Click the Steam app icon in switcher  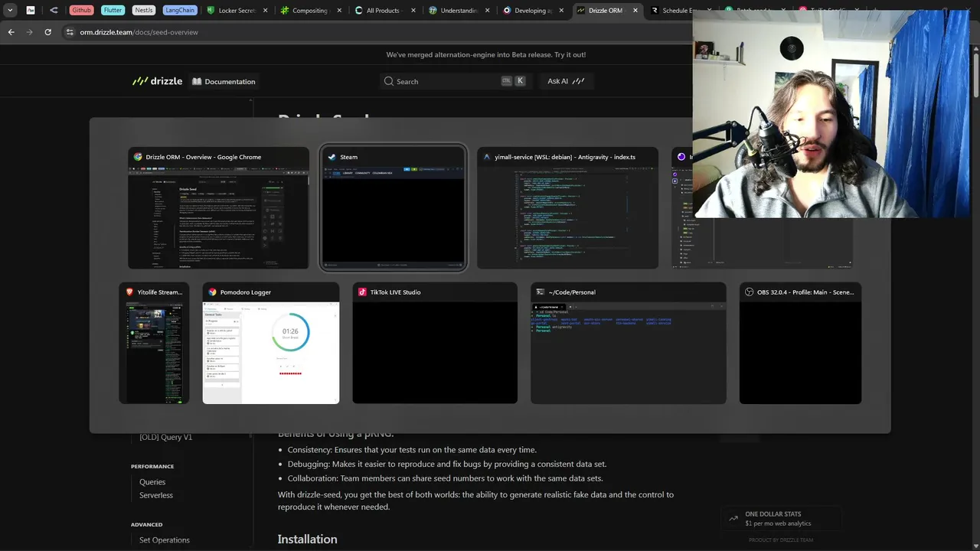[x=332, y=157]
